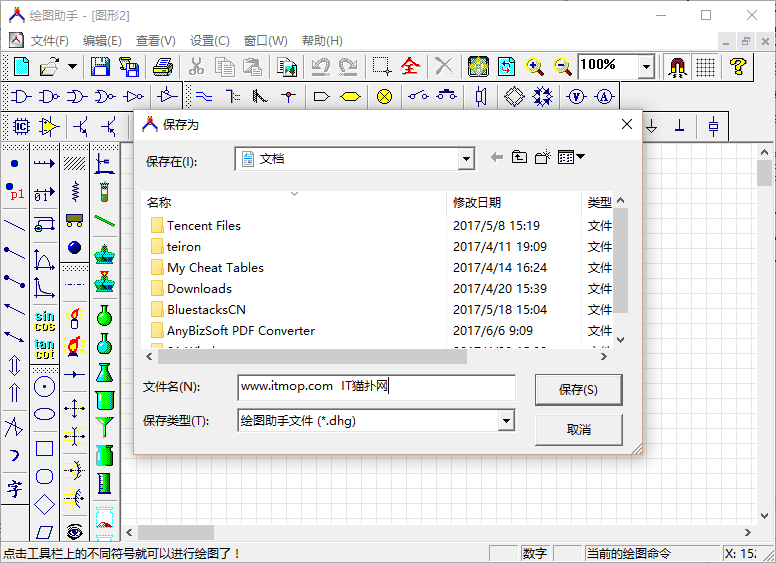Click the 数字 status bar indicator
Viewport: 776px width, 563px height.
[534, 553]
